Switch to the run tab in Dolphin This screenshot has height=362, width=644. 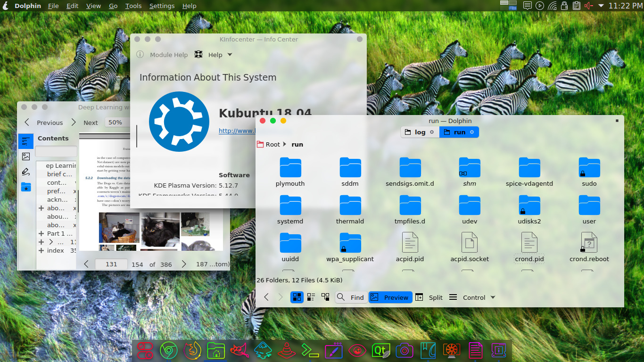pyautogui.click(x=459, y=132)
